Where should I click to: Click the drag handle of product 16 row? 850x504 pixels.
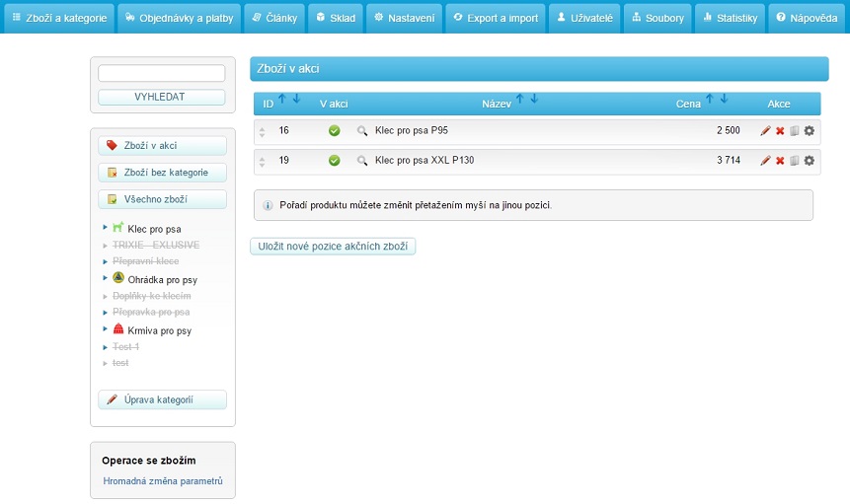pos(262,131)
